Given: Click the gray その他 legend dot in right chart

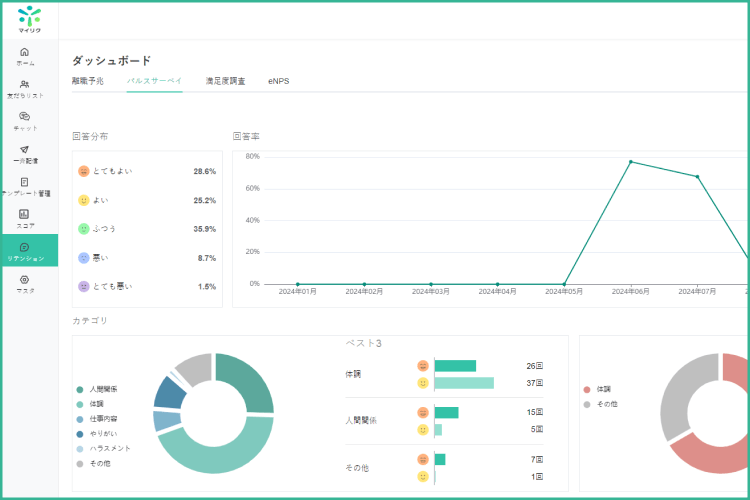Looking at the screenshot, I should tap(587, 404).
